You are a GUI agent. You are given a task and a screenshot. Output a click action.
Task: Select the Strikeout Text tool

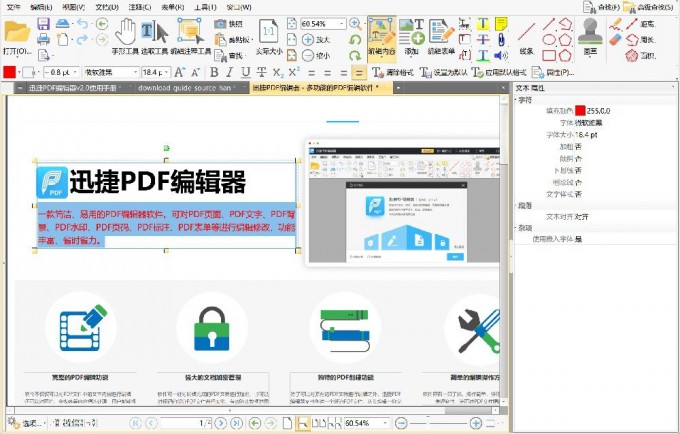(483, 39)
